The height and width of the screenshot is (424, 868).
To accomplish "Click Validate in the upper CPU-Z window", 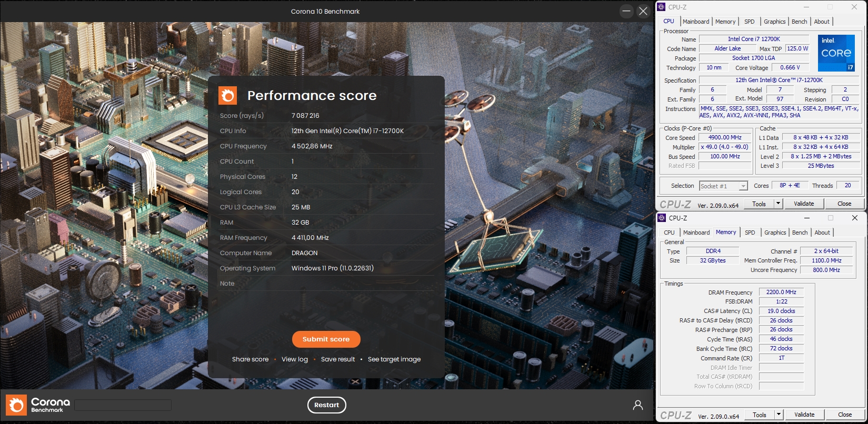I will point(804,204).
